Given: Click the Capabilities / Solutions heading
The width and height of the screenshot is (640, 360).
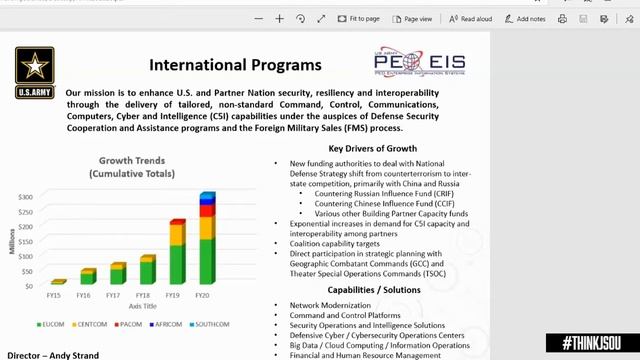Looking at the screenshot, I should pos(374,290).
